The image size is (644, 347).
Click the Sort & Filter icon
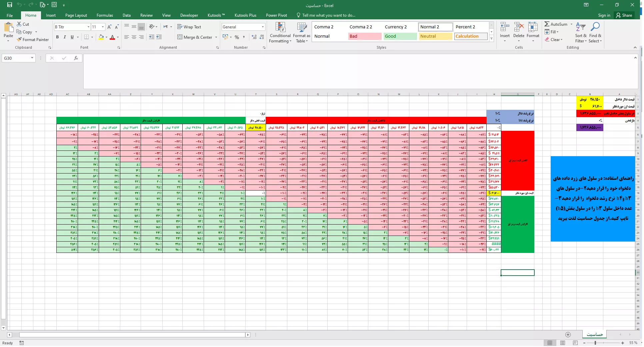[x=580, y=33]
